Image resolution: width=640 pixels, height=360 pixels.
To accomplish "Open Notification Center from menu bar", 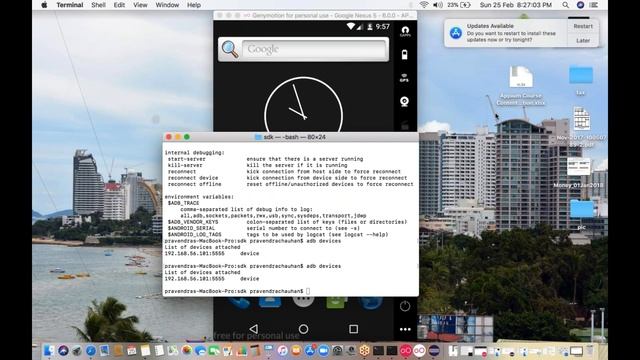I will (x=594, y=5).
